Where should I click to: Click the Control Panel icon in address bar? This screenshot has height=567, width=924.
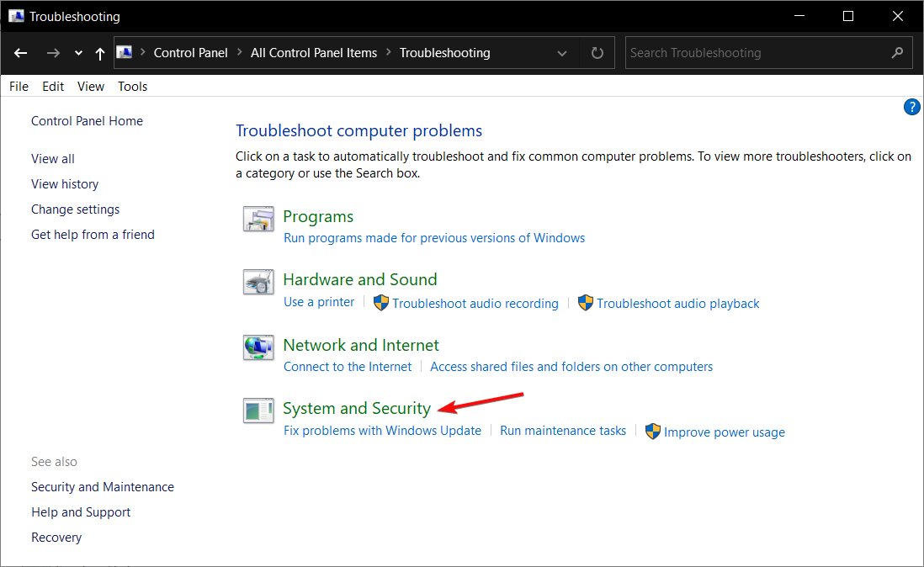point(125,52)
